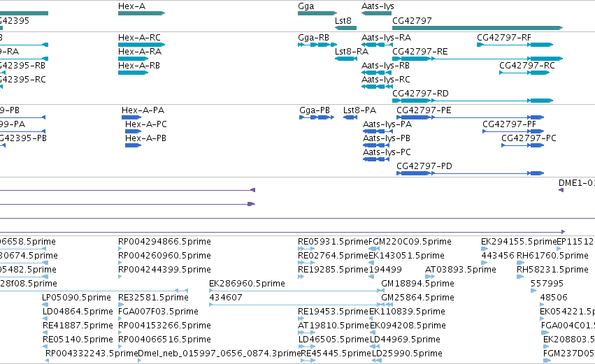Image resolution: width=595 pixels, height=364 pixels.
Task: Click the CG42797-PD protein feature
Action: click(x=471, y=174)
